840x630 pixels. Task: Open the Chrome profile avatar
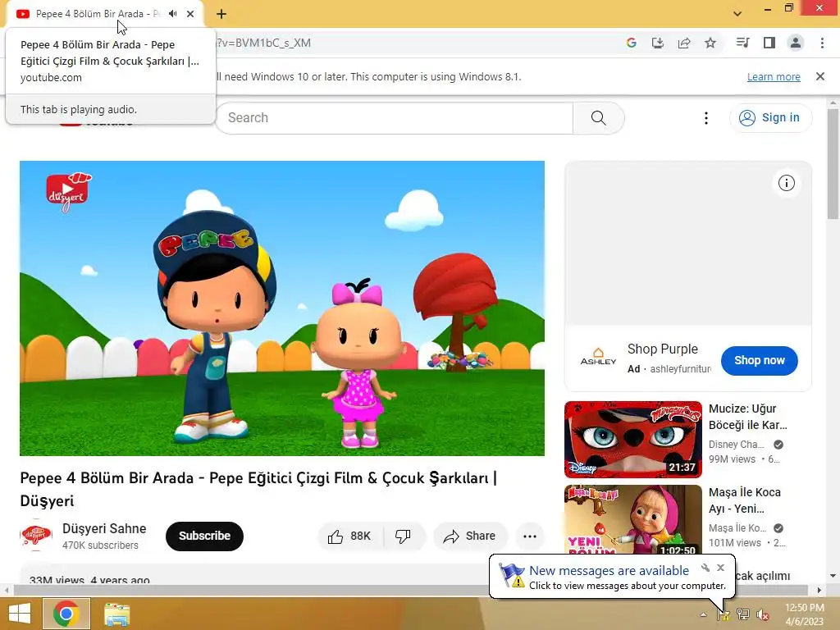796,43
